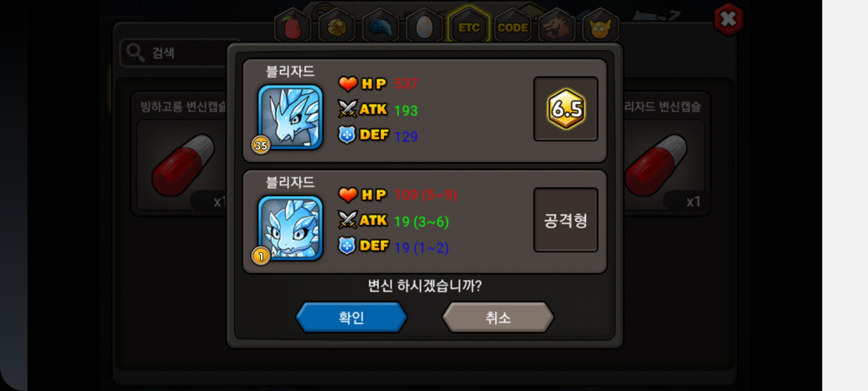Viewport: 868px width, 391px height.
Task: Open the CODE tab
Action: pos(513,26)
